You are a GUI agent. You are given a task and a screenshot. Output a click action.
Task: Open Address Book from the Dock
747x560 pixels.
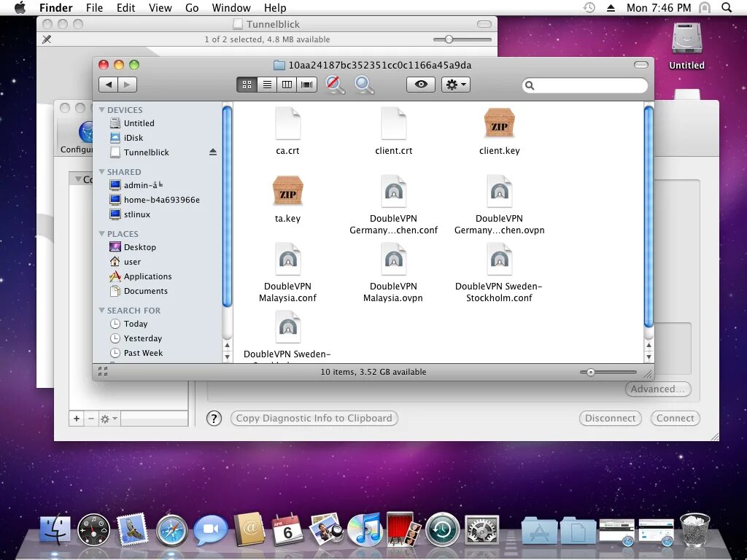[x=249, y=529]
